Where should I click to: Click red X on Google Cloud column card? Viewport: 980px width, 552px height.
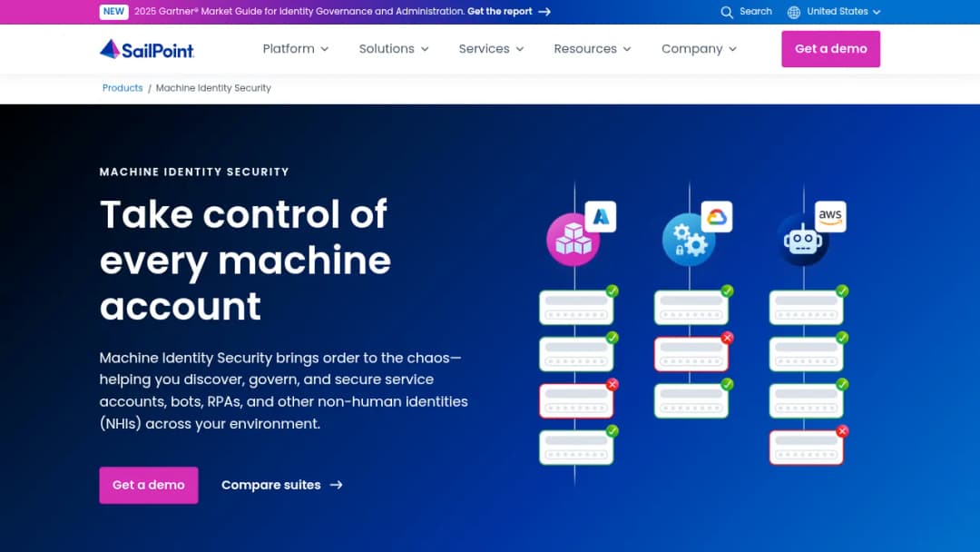(727, 338)
